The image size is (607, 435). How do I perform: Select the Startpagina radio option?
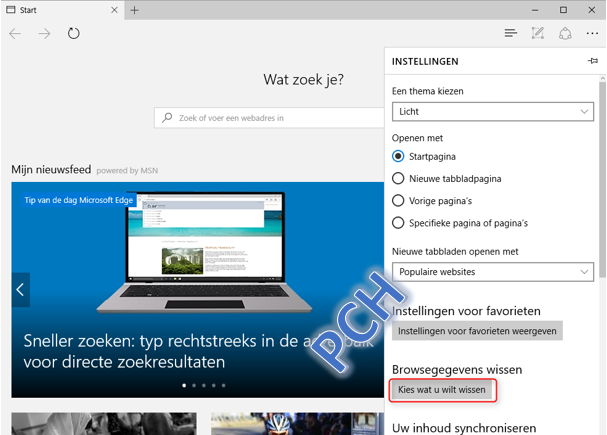398,156
